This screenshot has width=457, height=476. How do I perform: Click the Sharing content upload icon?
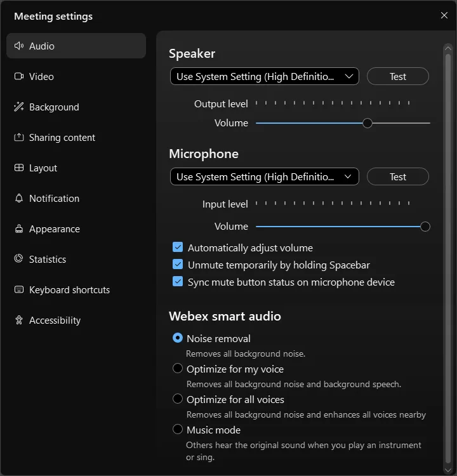18,138
